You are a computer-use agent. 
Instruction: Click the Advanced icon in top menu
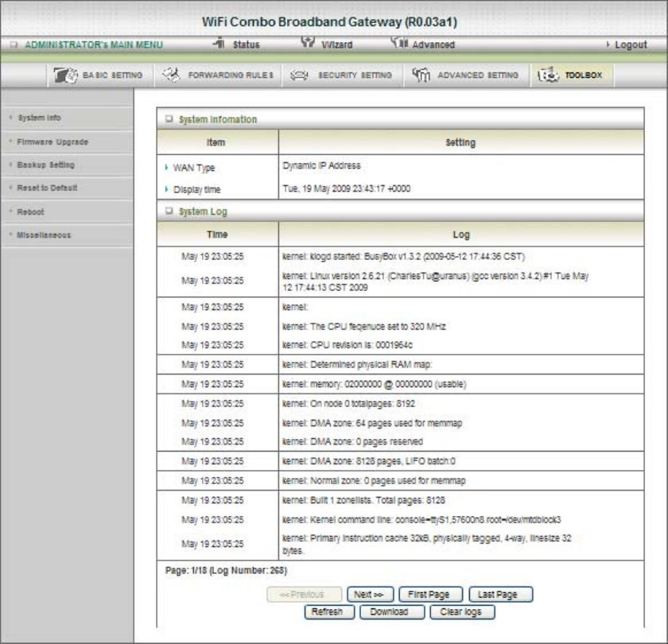pos(399,42)
